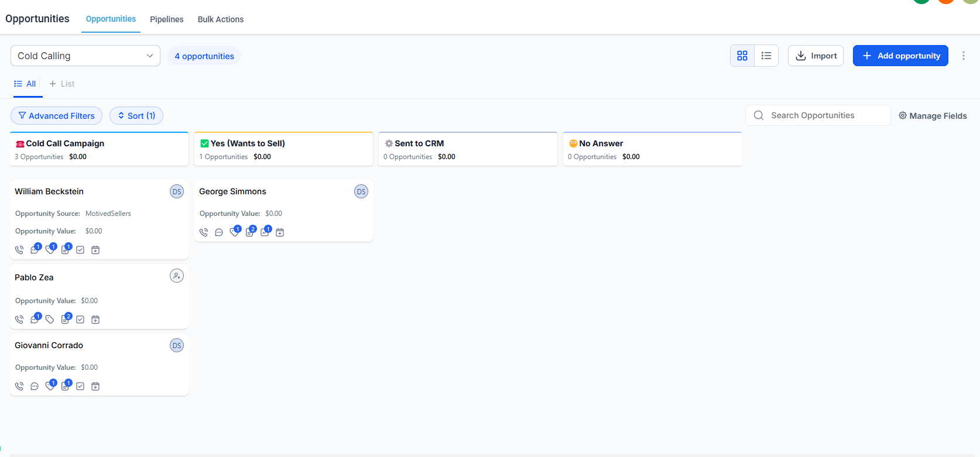Open Pablo Zea's conversation messages icon

coord(35,319)
